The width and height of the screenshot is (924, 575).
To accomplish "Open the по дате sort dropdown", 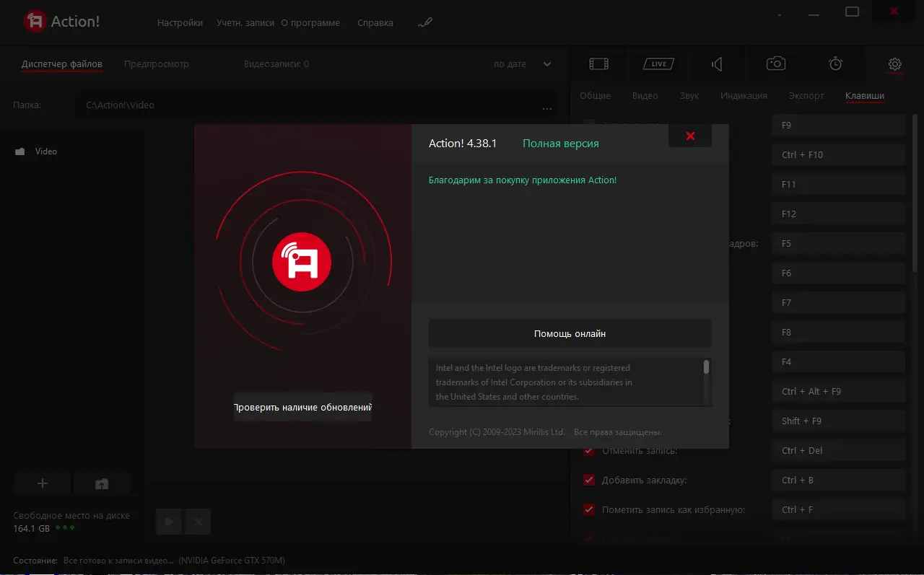I will click(x=523, y=64).
